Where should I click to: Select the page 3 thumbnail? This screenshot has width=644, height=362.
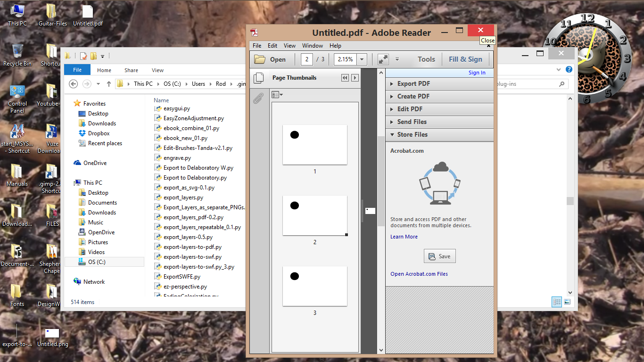tap(315, 286)
